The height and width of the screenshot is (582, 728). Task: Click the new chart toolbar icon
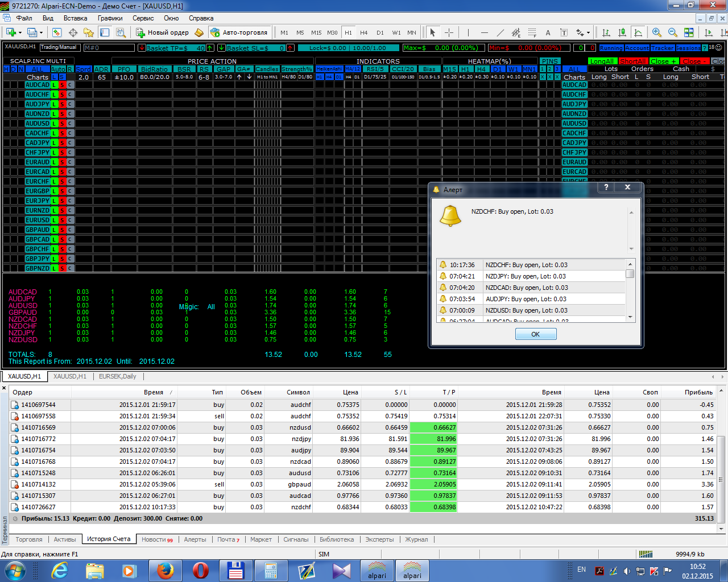coord(10,32)
